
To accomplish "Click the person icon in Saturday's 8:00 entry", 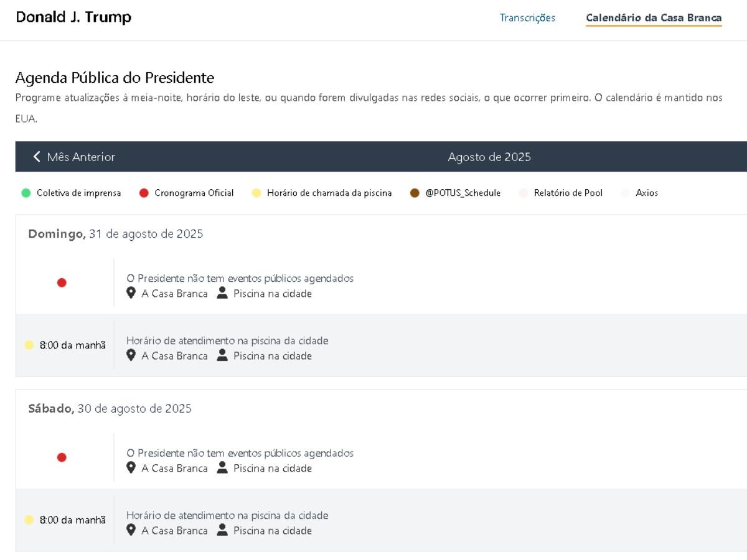I will click(222, 530).
